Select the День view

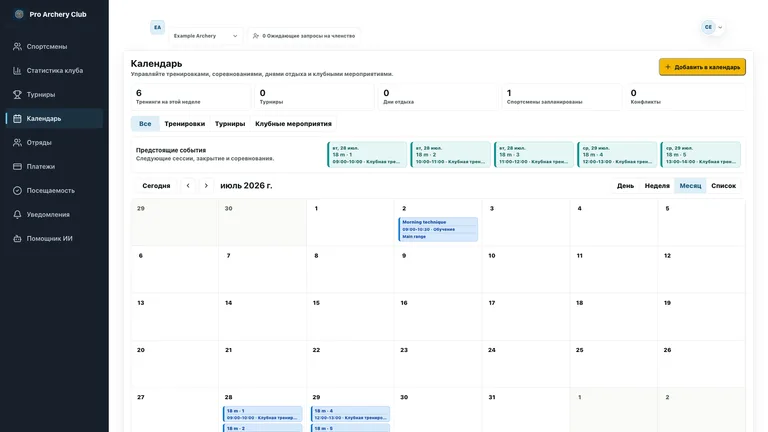(625, 186)
